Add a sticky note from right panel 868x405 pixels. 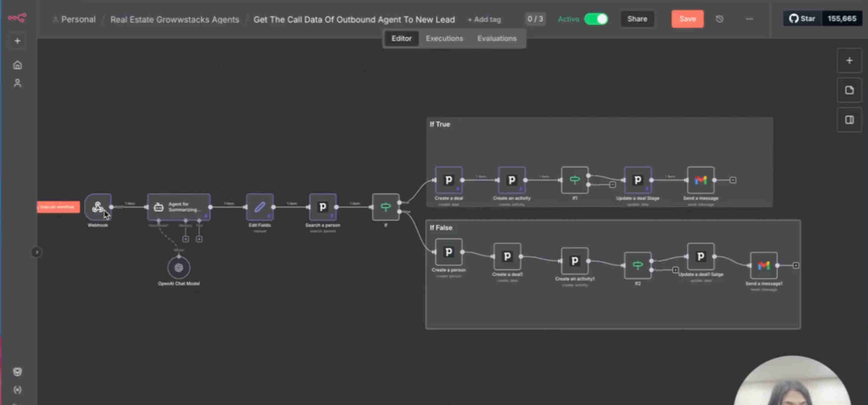[x=849, y=90]
